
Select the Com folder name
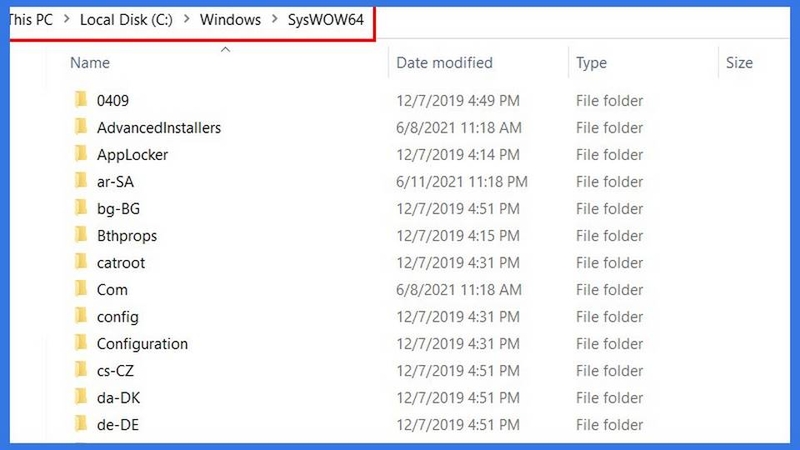pyautogui.click(x=112, y=290)
